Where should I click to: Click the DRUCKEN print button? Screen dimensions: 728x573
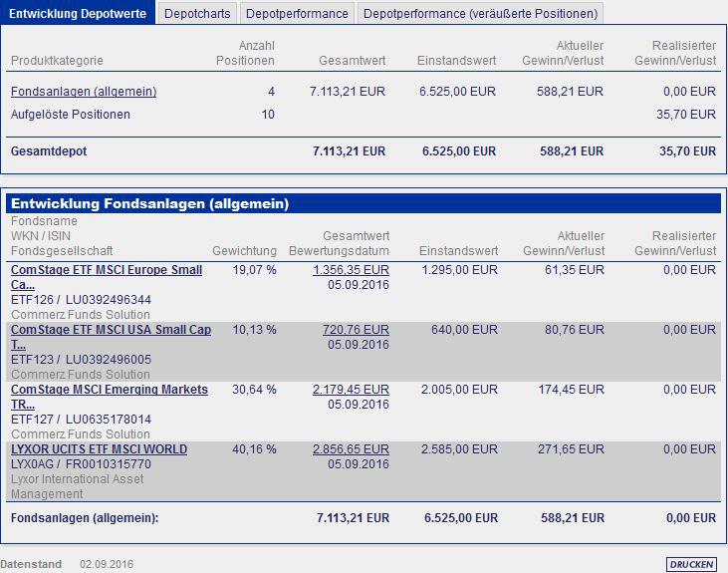pyautogui.click(x=691, y=564)
